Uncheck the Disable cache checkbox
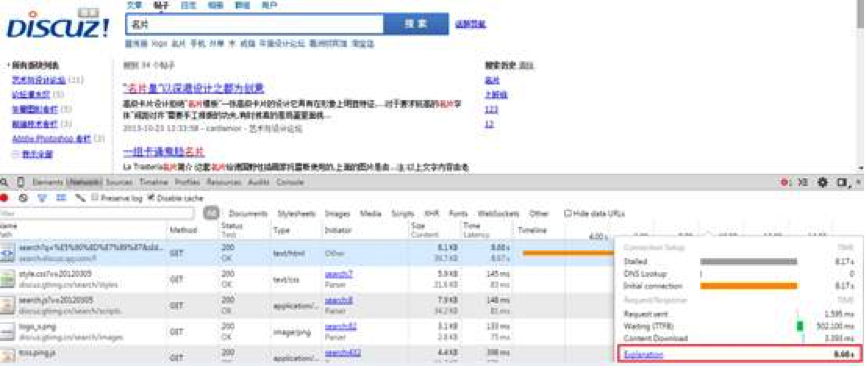Viewport: 865px width, 367px height. (x=151, y=198)
